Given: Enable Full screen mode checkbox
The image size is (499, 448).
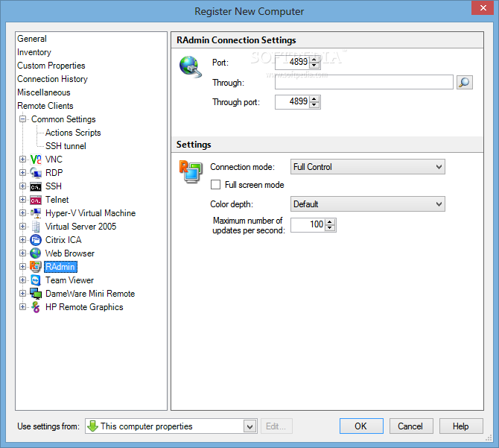Looking at the screenshot, I should click(x=215, y=185).
